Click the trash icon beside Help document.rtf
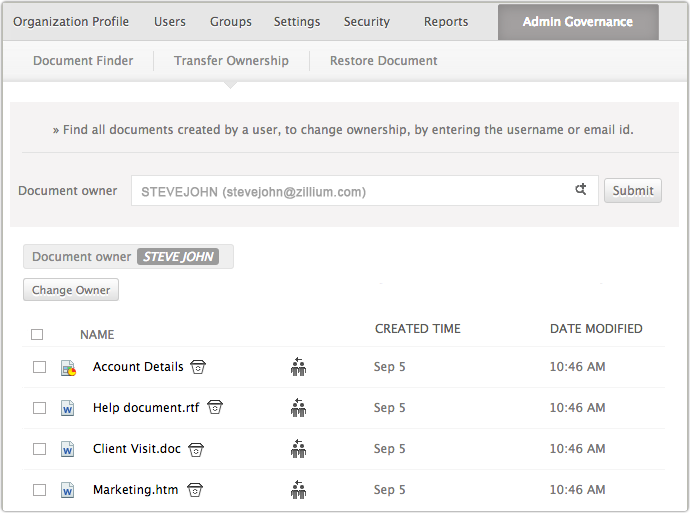 (x=215, y=408)
